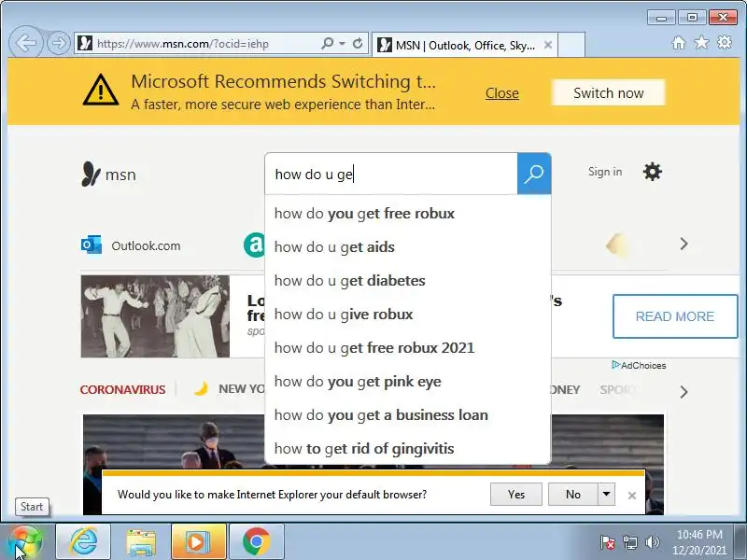Open a new blank tab
747x560 pixels.
tap(571, 45)
